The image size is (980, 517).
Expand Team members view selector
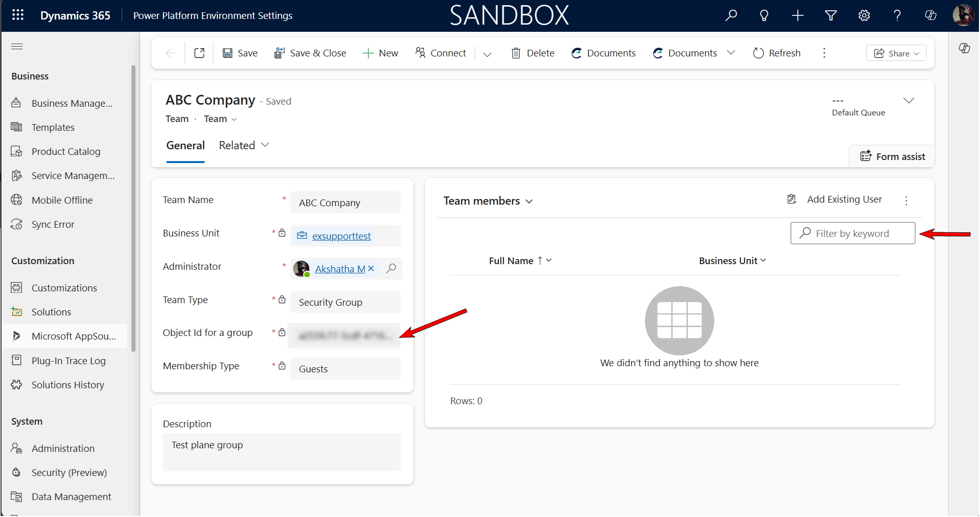488,201
